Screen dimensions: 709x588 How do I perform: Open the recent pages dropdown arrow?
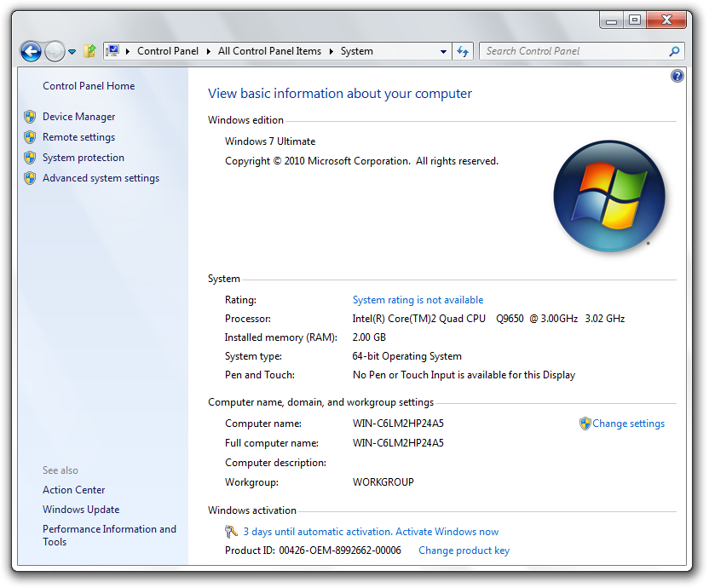tap(72, 52)
